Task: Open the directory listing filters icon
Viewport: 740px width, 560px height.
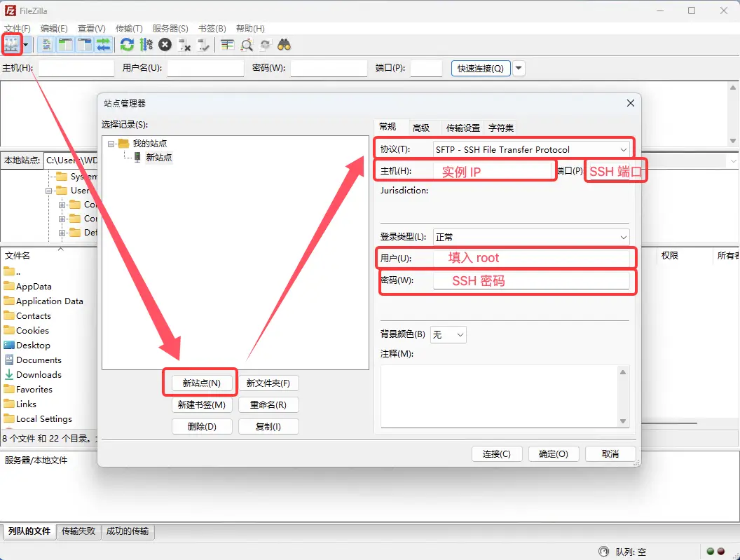Action: (x=227, y=45)
